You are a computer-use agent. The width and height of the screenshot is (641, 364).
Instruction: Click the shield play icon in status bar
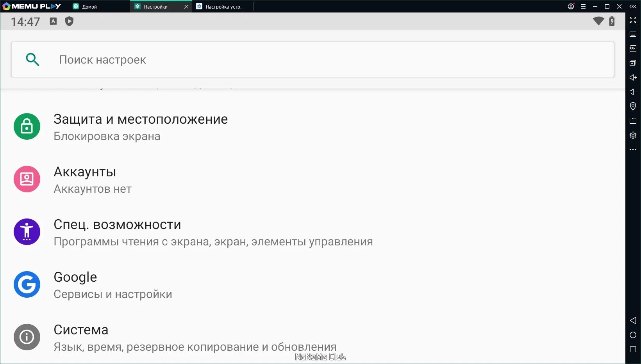70,21
